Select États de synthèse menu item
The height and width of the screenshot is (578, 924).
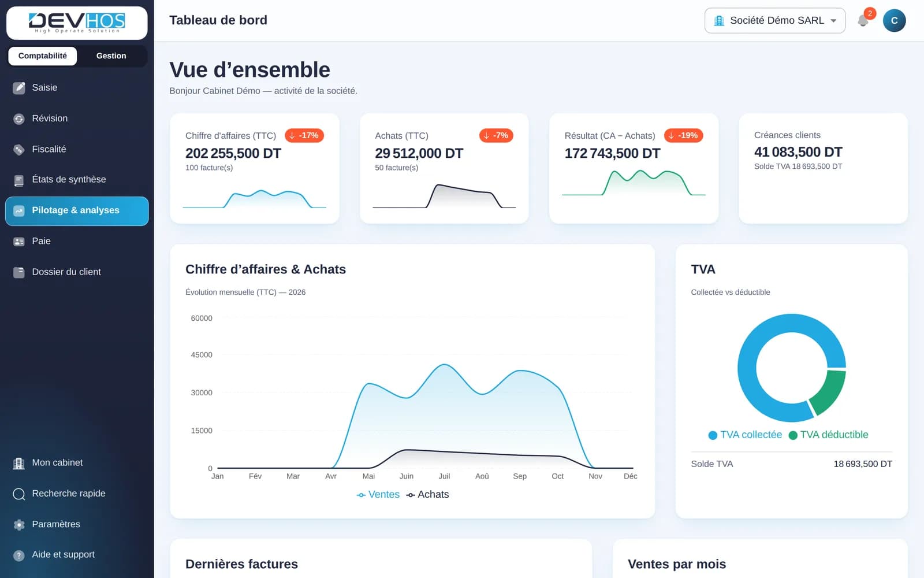pyautogui.click(x=77, y=180)
